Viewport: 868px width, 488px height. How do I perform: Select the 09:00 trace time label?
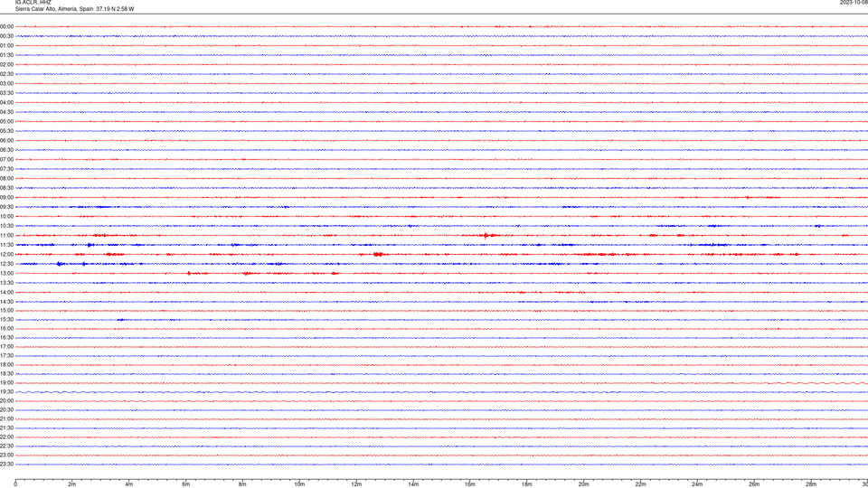(6, 198)
